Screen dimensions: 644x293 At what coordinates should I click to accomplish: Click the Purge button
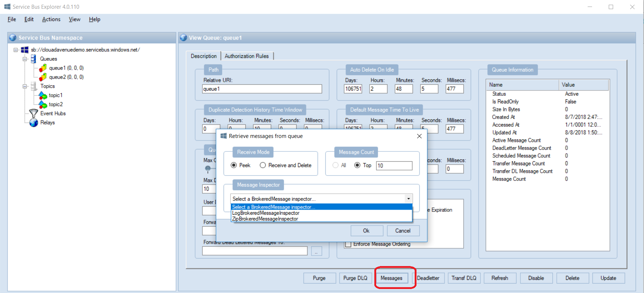coord(319,278)
